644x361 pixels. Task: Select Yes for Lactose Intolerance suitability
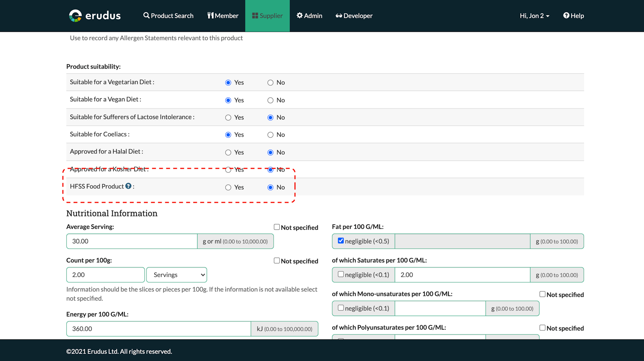[228, 118]
